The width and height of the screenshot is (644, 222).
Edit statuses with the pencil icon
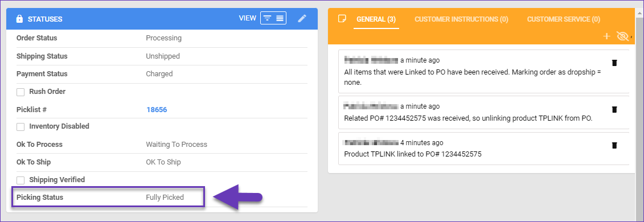(302, 18)
